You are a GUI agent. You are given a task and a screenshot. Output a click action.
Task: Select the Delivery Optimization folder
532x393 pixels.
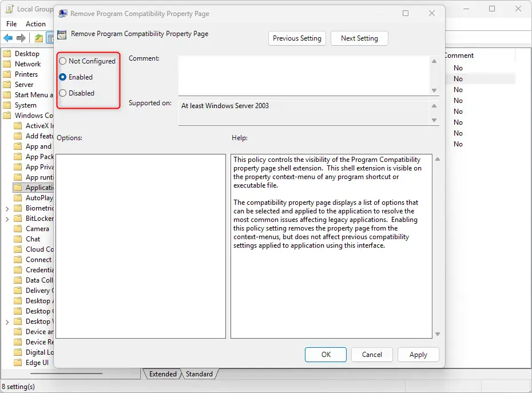[x=34, y=291]
